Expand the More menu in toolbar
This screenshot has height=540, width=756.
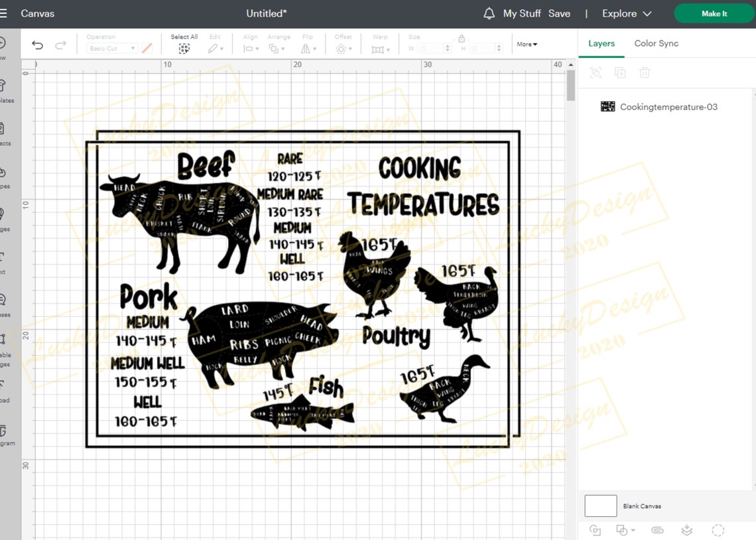point(526,44)
